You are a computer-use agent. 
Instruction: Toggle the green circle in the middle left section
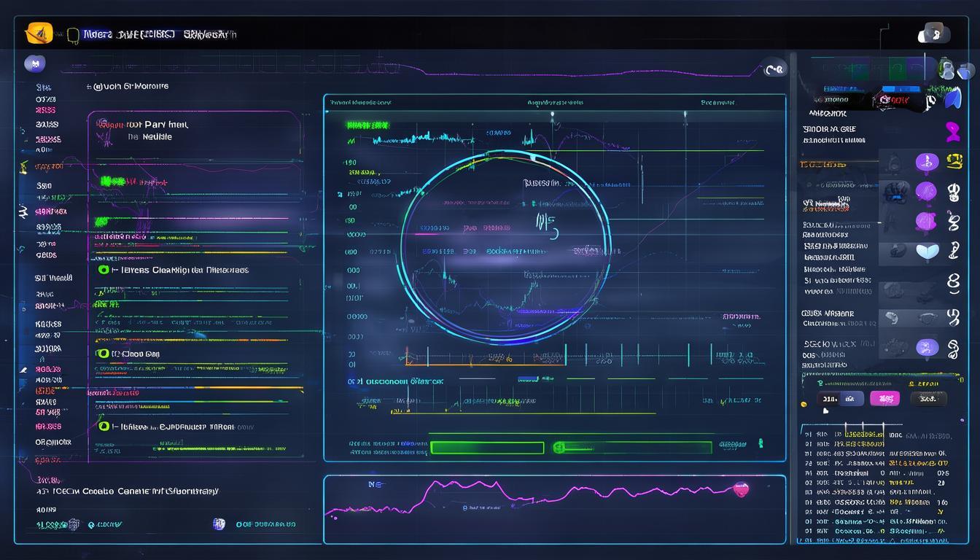[104, 354]
